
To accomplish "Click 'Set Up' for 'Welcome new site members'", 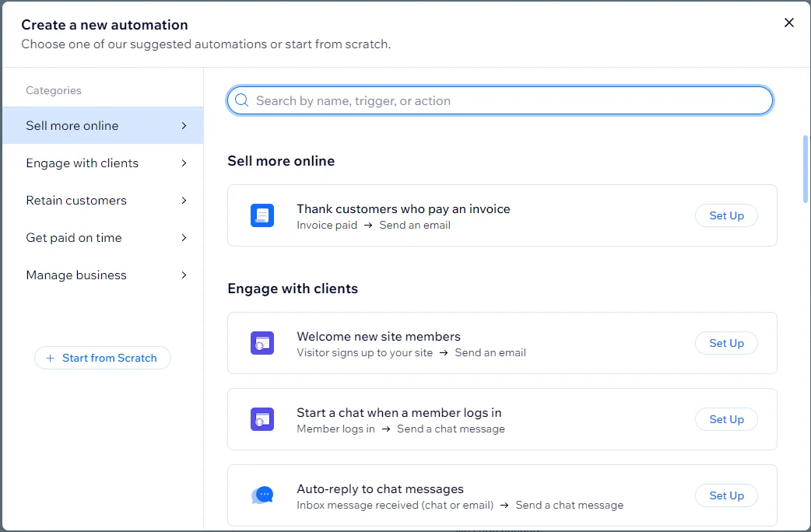I will click(x=725, y=343).
